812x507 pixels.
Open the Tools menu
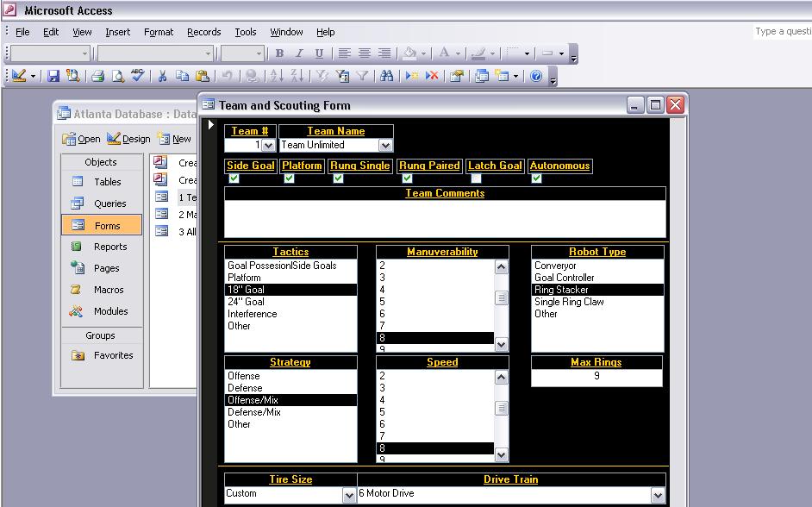point(246,32)
